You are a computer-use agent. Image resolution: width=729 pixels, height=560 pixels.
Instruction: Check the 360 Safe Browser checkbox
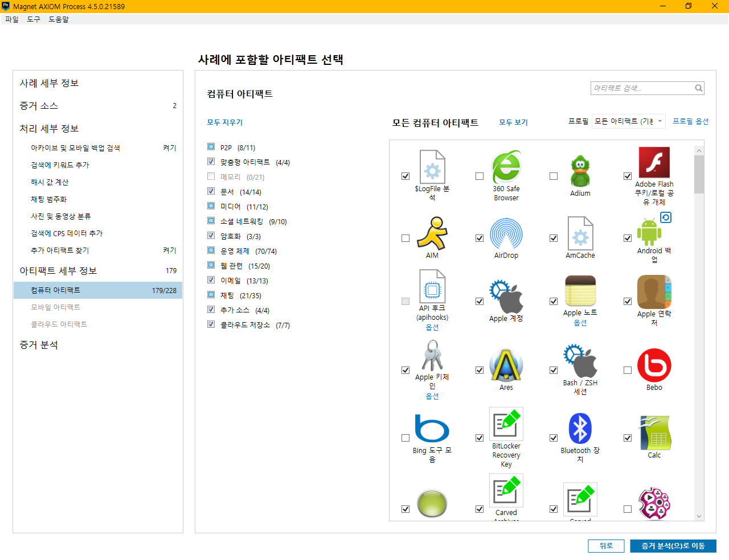(480, 176)
